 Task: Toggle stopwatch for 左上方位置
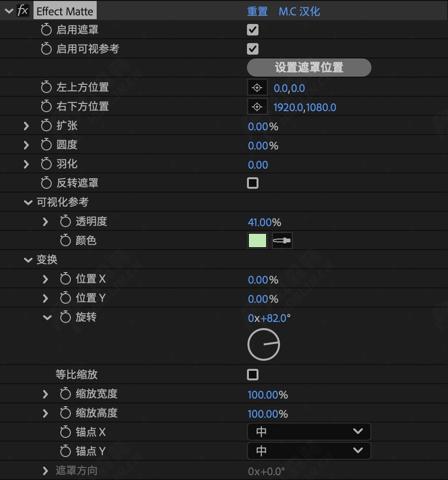click(x=46, y=87)
